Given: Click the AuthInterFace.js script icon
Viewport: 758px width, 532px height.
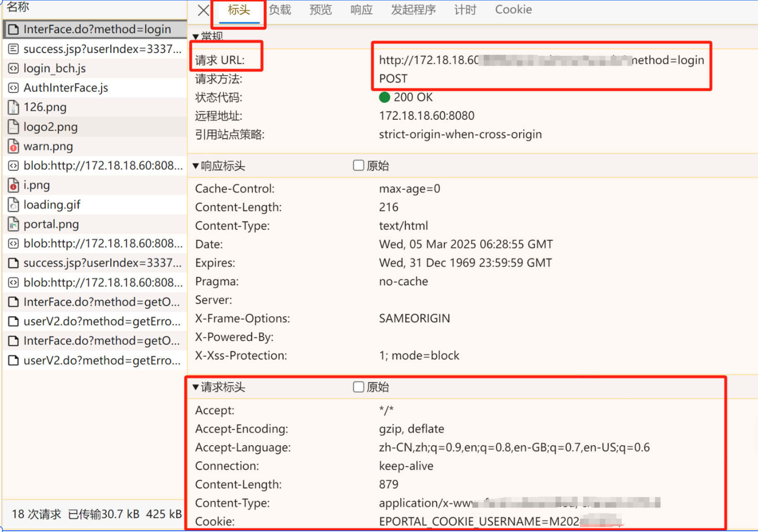Looking at the screenshot, I should pyautogui.click(x=13, y=88).
